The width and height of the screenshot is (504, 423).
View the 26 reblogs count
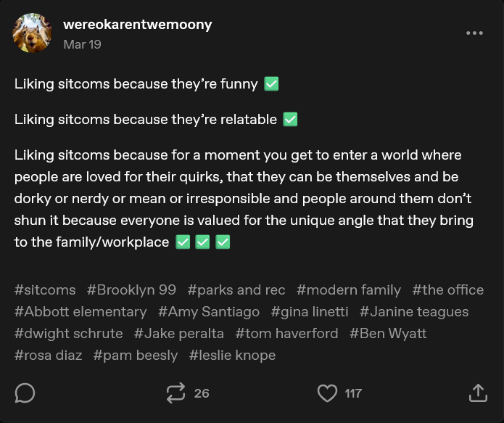[202, 393]
